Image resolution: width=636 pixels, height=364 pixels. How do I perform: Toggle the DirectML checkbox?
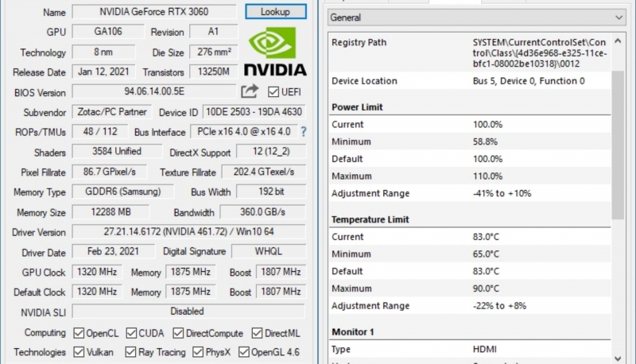click(x=257, y=333)
